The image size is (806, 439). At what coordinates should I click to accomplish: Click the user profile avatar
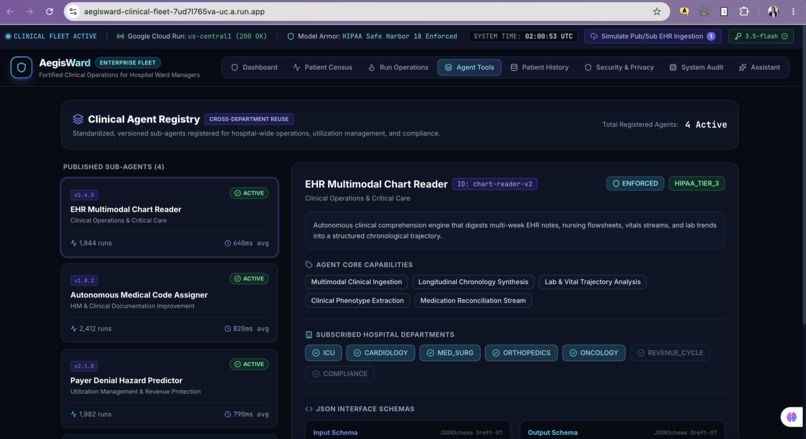coord(773,11)
